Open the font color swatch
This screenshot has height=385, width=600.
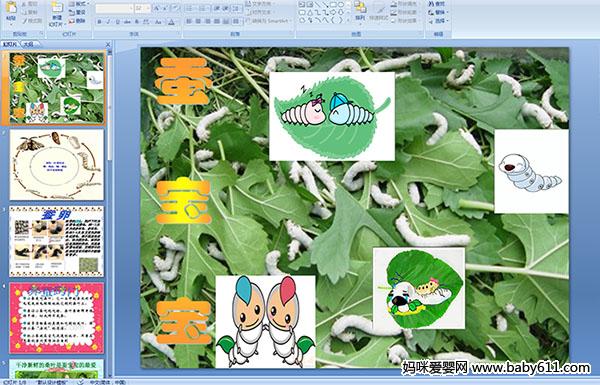tap(171, 22)
